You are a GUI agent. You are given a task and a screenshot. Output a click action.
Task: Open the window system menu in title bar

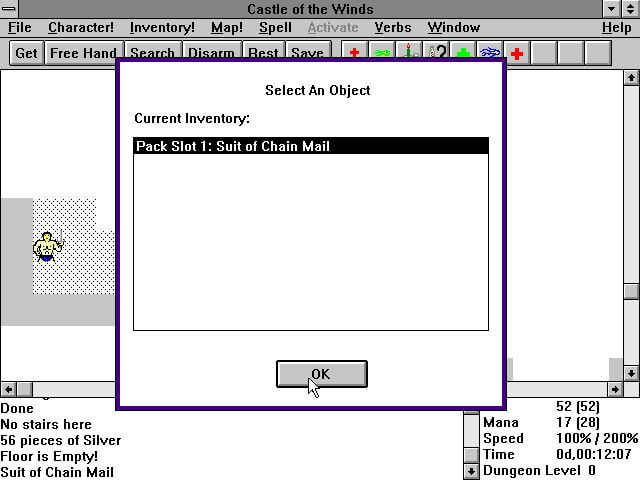(9, 8)
